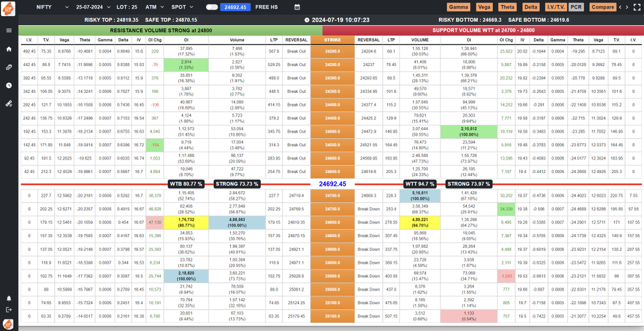644x331 pixels.
Task: Click the call-side Volume column header
Action: coord(237,40)
